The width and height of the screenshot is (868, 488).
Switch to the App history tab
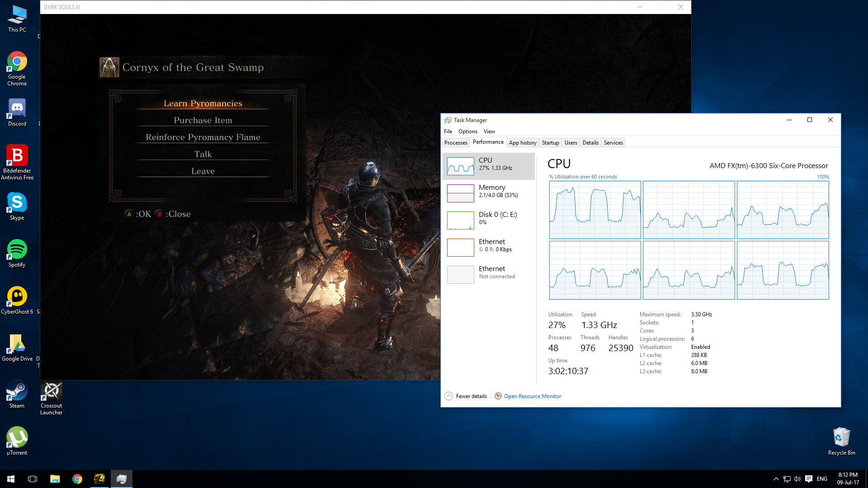coord(523,143)
